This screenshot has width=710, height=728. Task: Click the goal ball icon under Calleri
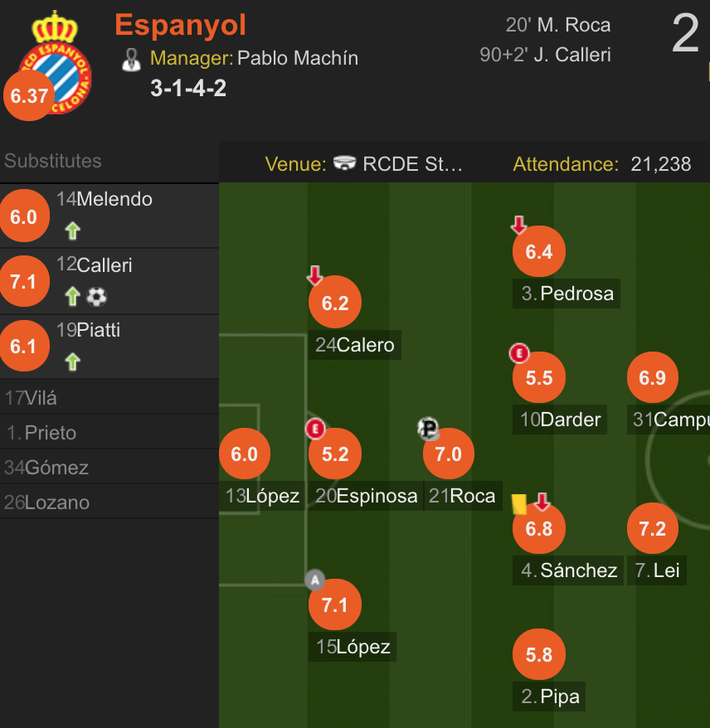[96, 297]
